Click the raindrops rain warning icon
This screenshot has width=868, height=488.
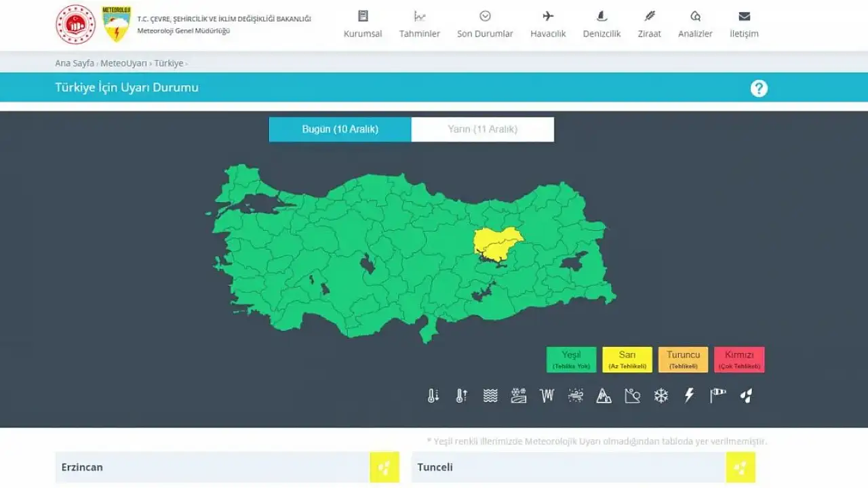point(747,396)
